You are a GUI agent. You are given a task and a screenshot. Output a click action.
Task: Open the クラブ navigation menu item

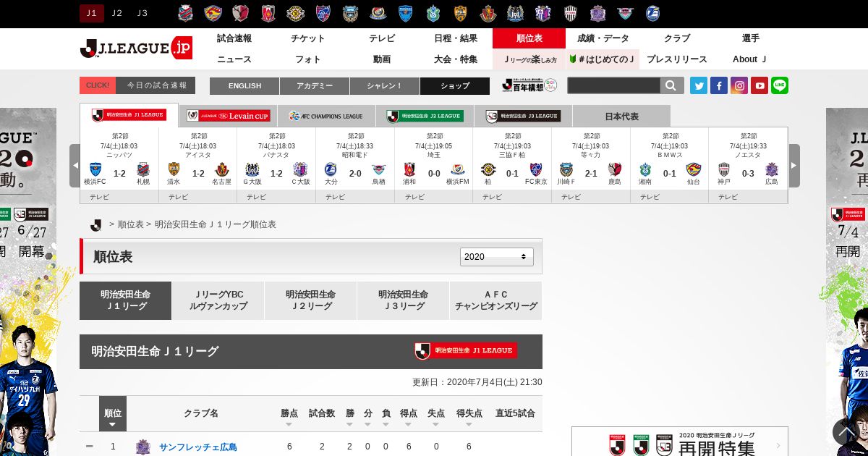[x=677, y=38]
